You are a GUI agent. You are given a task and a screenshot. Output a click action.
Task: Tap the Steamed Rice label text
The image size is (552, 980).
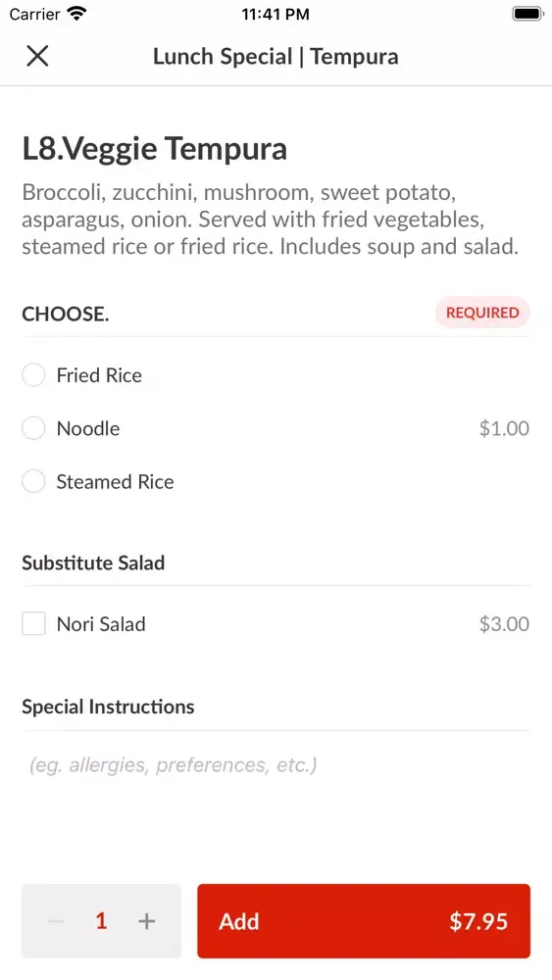pos(115,482)
